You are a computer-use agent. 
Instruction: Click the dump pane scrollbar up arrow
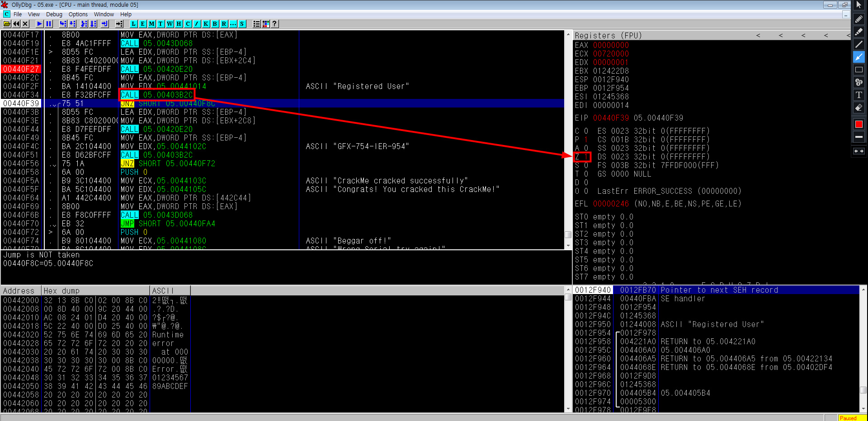point(568,290)
